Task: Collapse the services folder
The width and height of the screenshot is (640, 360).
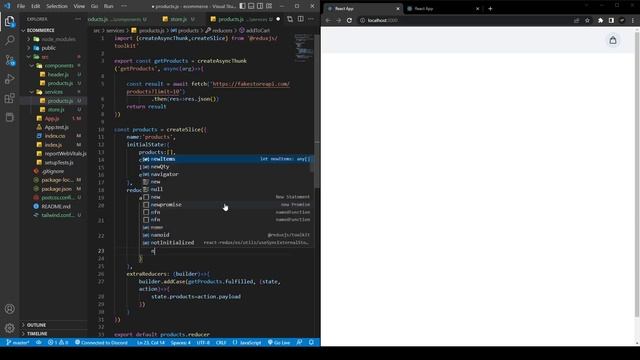Action: tap(53, 92)
